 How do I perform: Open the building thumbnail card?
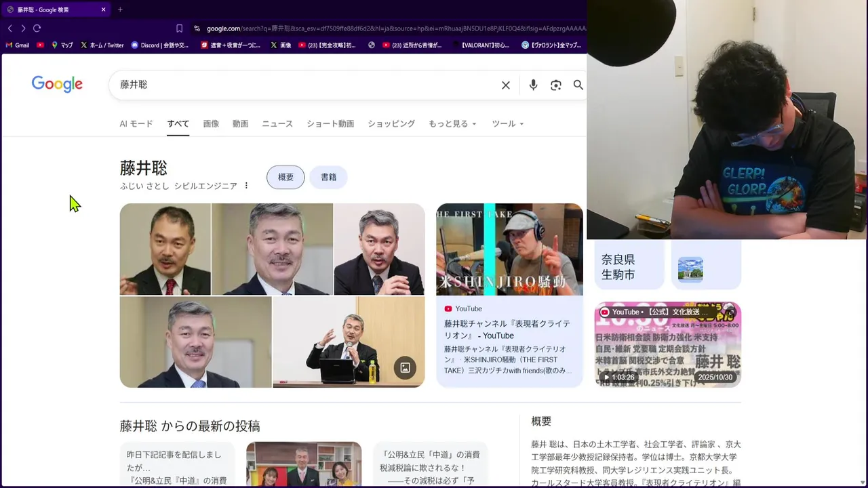pyautogui.click(x=706, y=264)
